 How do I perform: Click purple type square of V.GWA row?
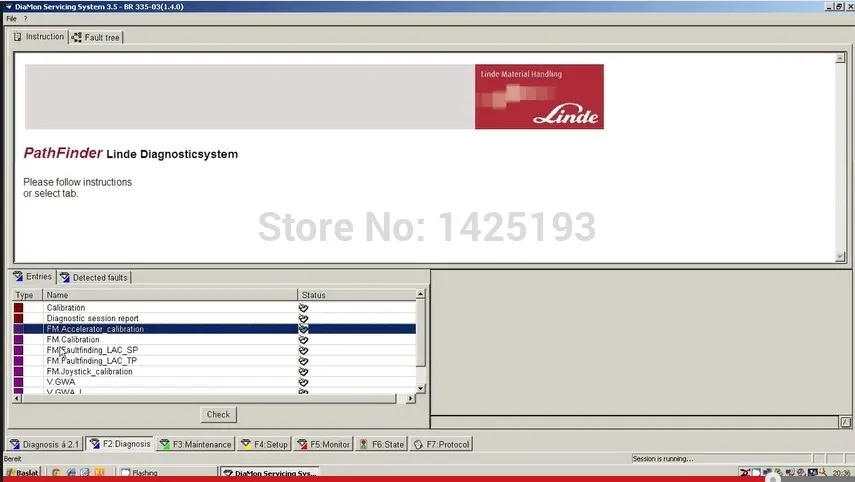point(19,382)
